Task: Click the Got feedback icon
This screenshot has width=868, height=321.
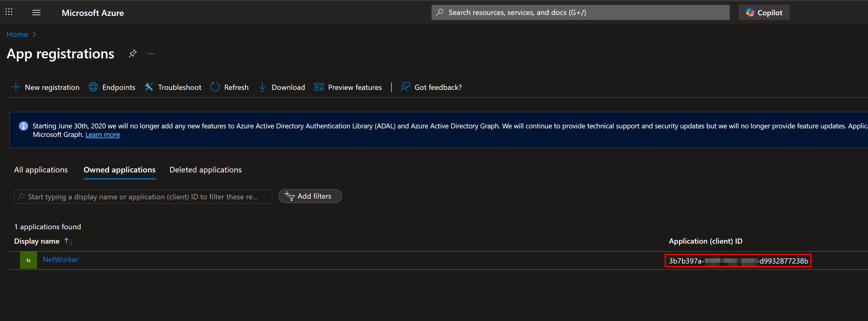Action: click(405, 87)
